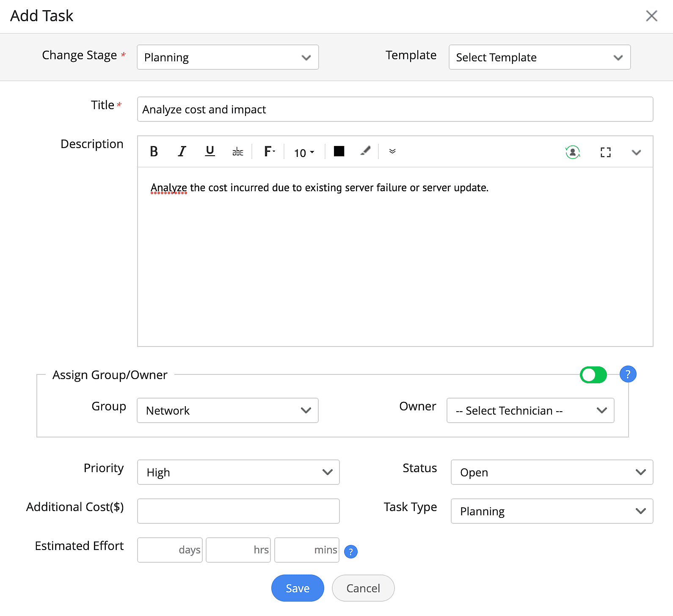The width and height of the screenshot is (673, 616).
Task: Toggle underline in description toolbar
Action: (210, 151)
